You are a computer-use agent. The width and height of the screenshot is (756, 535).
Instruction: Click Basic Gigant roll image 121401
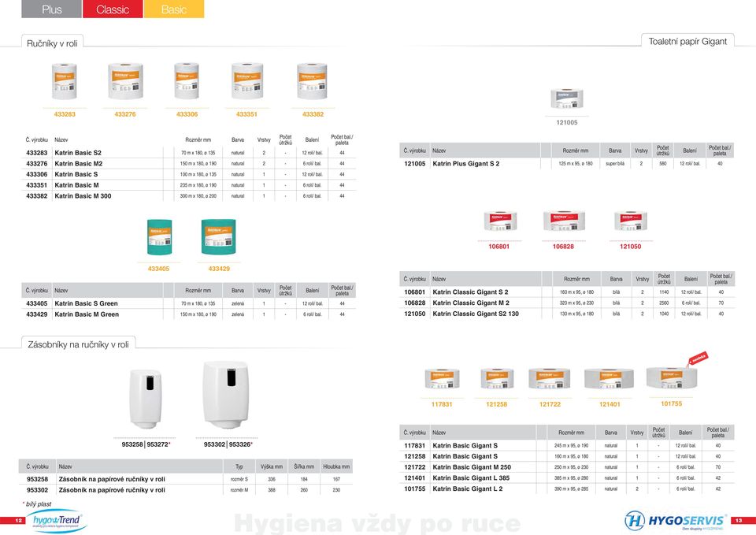tap(610, 379)
